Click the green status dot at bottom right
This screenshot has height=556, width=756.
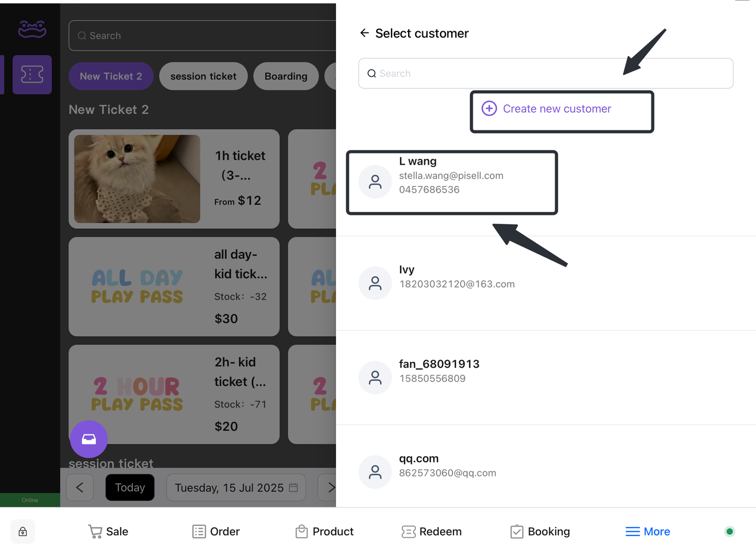click(729, 531)
